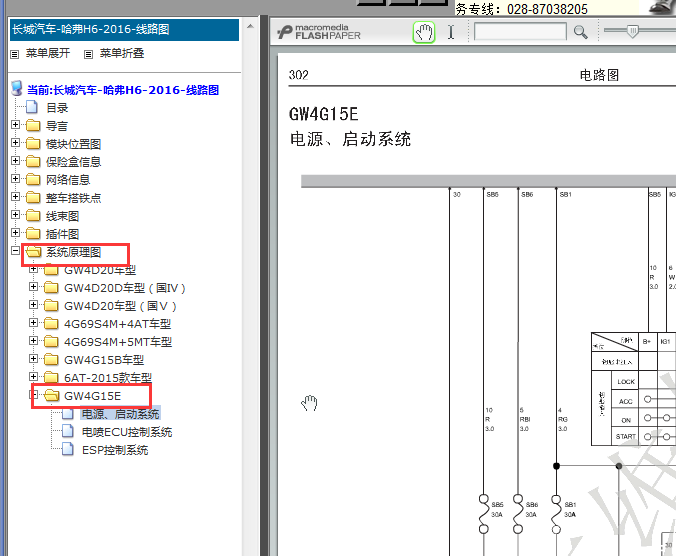
Task: Expand the 4G69S4M+5MT车型 node
Action: coord(34,341)
